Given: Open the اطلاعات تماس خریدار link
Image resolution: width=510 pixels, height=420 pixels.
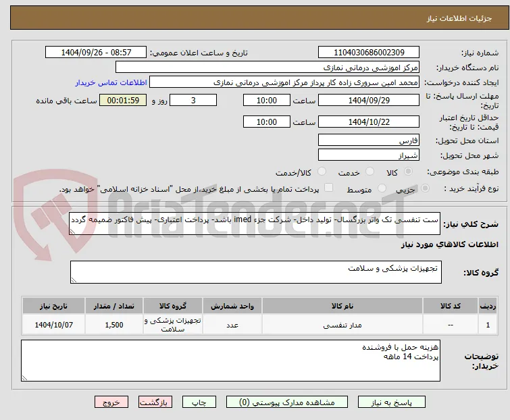Looking at the screenshot, I should (111, 82).
